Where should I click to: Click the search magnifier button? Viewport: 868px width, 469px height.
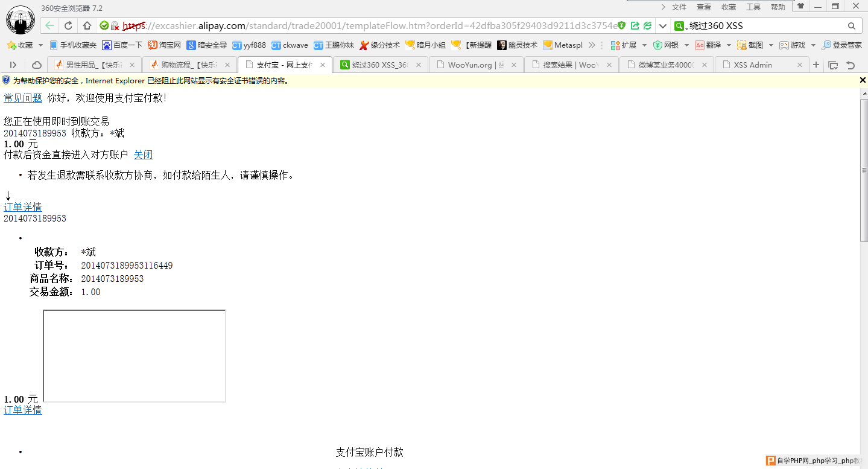pyautogui.click(x=852, y=26)
